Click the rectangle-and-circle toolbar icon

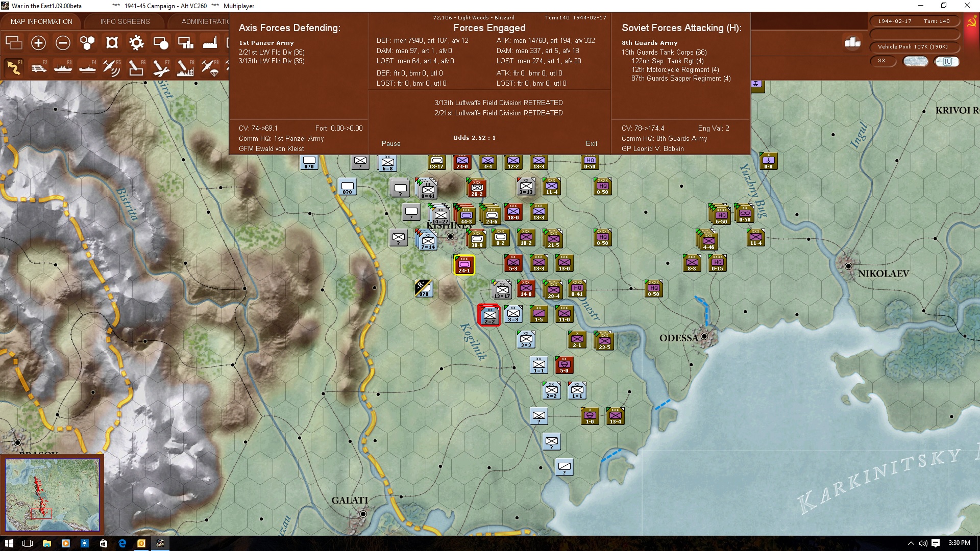[161, 43]
